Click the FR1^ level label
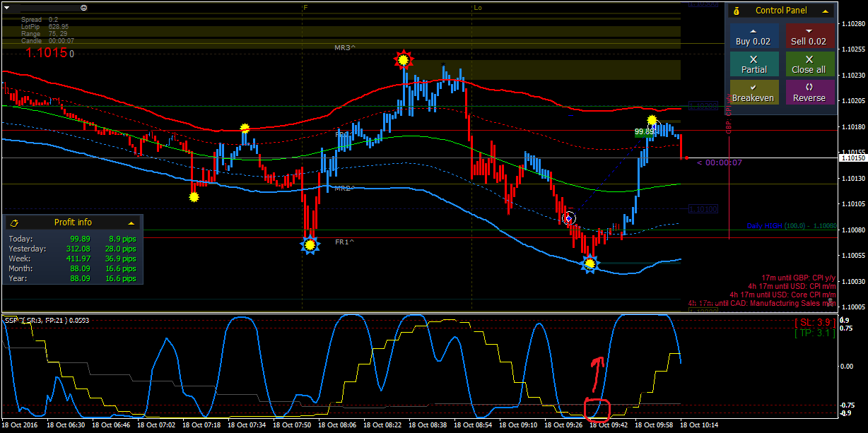 tap(345, 242)
